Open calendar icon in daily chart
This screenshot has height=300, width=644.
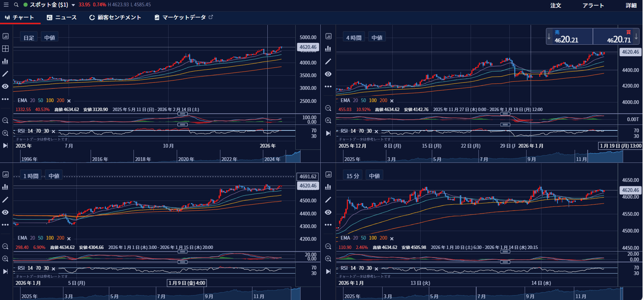coord(6,36)
